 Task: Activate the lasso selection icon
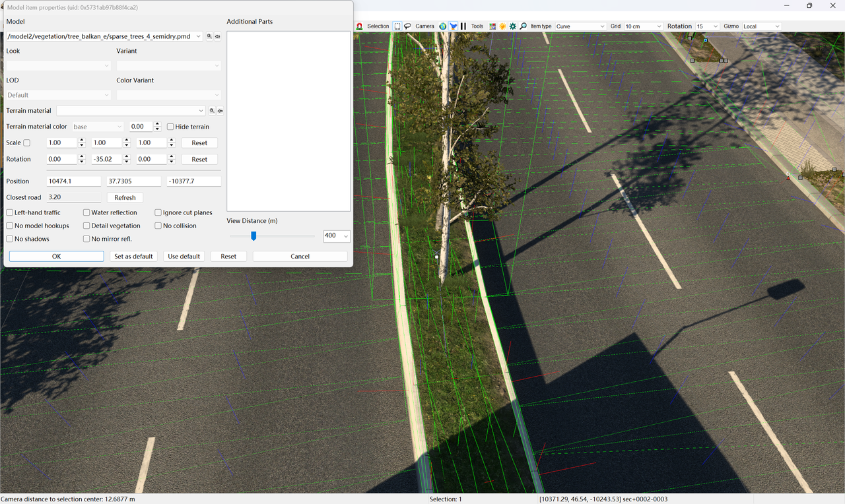pyautogui.click(x=408, y=26)
